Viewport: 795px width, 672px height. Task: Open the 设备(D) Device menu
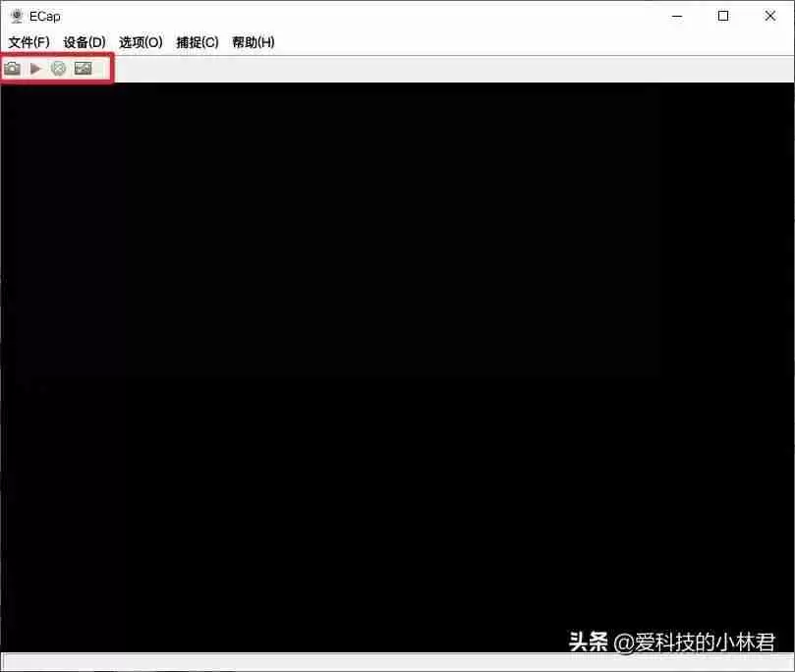coord(84,41)
